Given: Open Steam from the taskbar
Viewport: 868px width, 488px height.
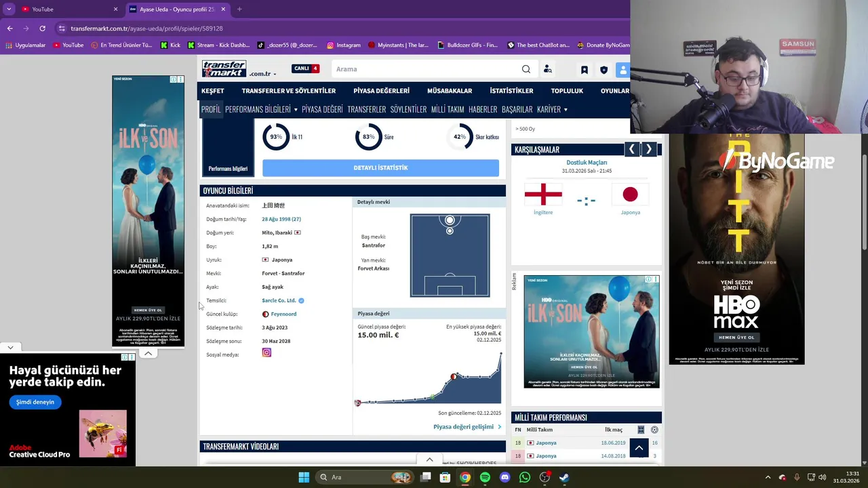Looking at the screenshot, I should tap(564, 477).
